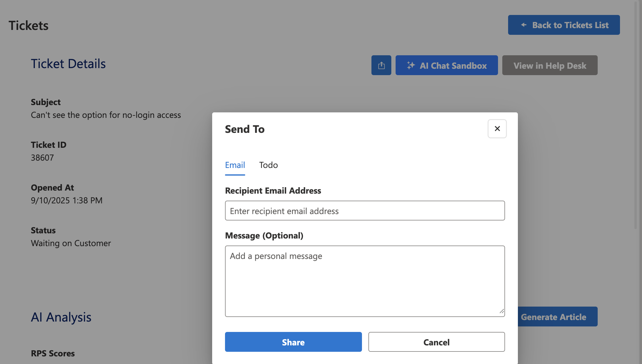
Task: Open the ticket sharing options via the upload icon
Action: (x=381, y=65)
